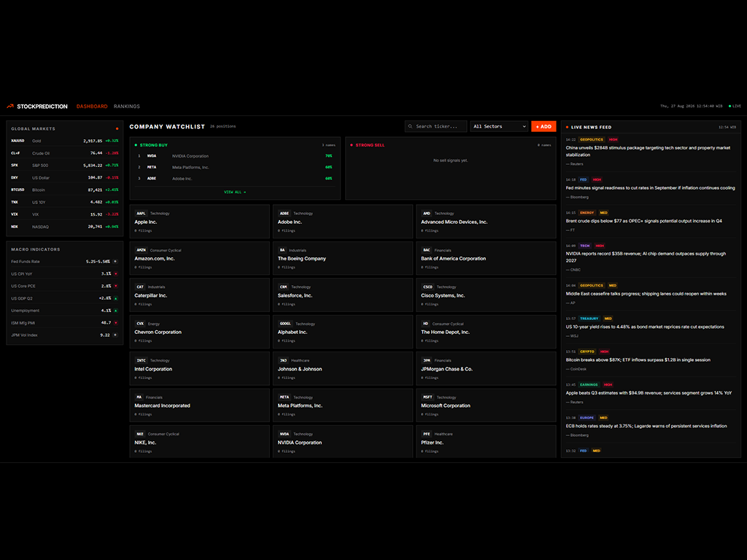Open the ECB holds rates steady headline
747x560 pixels.
point(646,426)
